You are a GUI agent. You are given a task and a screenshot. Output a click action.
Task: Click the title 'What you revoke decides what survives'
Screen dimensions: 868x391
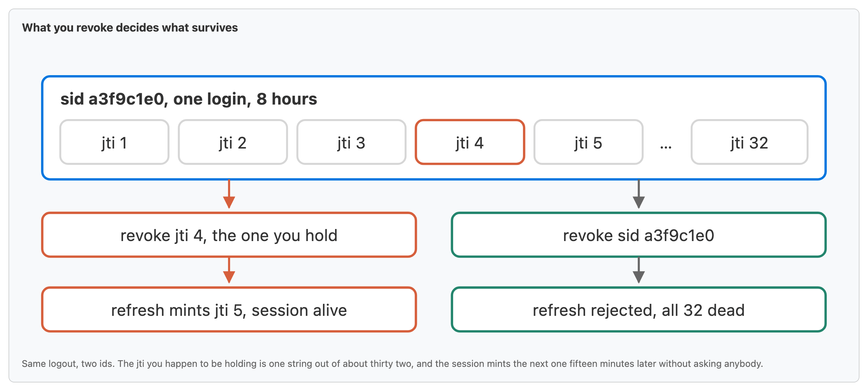pyautogui.click(x=130, y=28)
